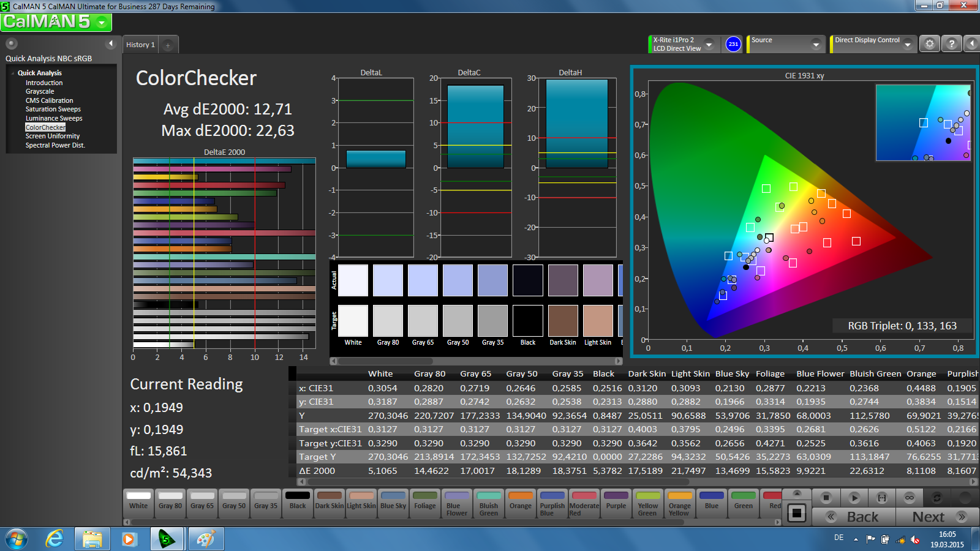Click the round pin button atop the workflow panel
This screenshot has width=980, height=551.
(12, 43)
